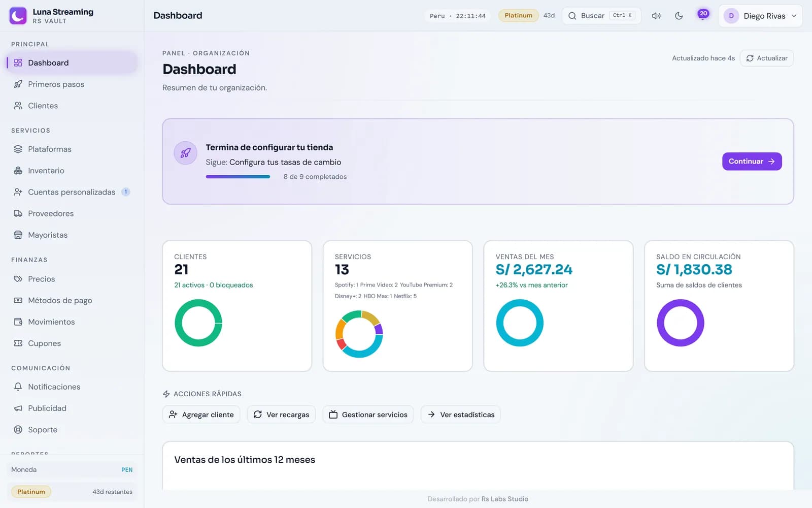Click the Publicidad megaphone icon
This screenshot has width=812, height=508.
(18, 408)
